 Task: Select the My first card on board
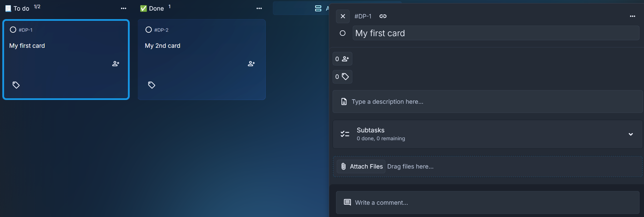tap(66, 59)
